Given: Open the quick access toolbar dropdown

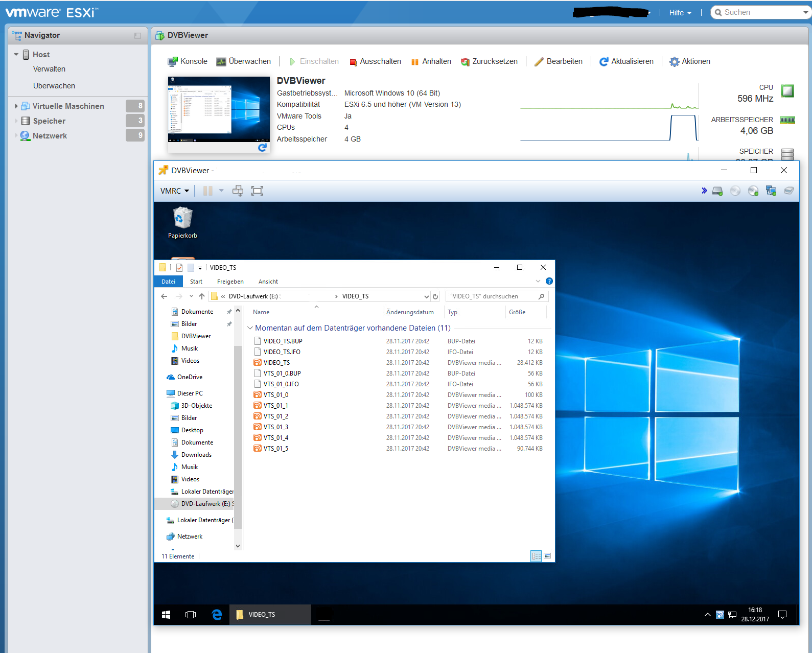Looking at the screenshot, I should coord(200,268).
